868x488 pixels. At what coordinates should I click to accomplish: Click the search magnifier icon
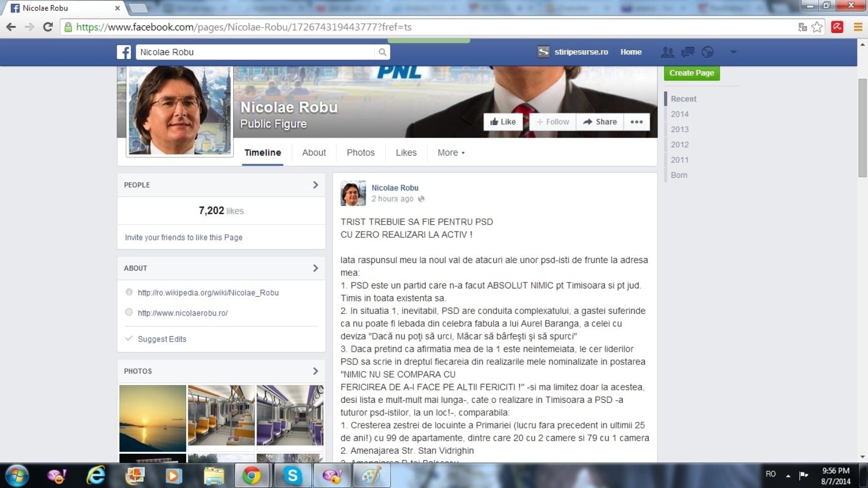(382, 52)
